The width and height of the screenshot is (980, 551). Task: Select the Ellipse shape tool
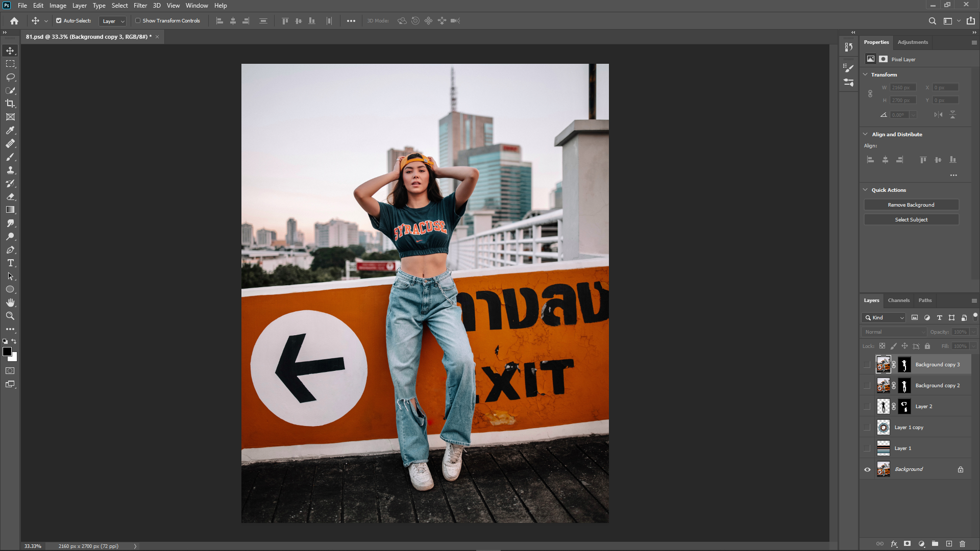pos(10,289)
